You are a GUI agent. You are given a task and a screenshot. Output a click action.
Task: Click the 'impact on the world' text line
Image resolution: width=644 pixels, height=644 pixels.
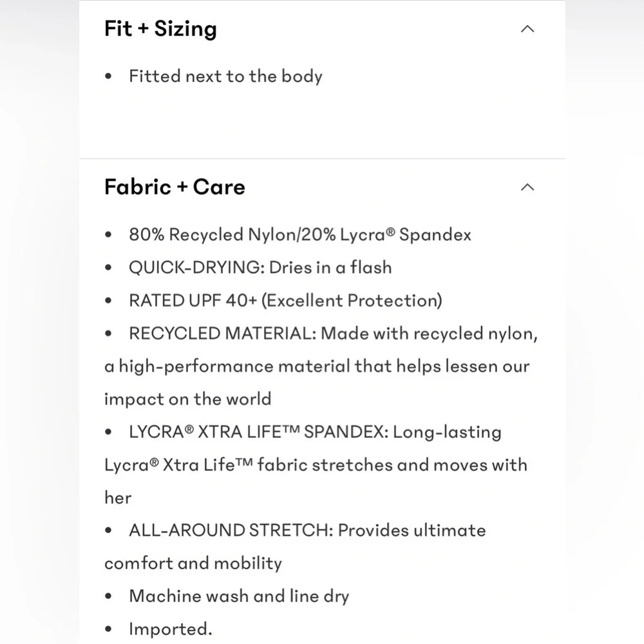187,399
